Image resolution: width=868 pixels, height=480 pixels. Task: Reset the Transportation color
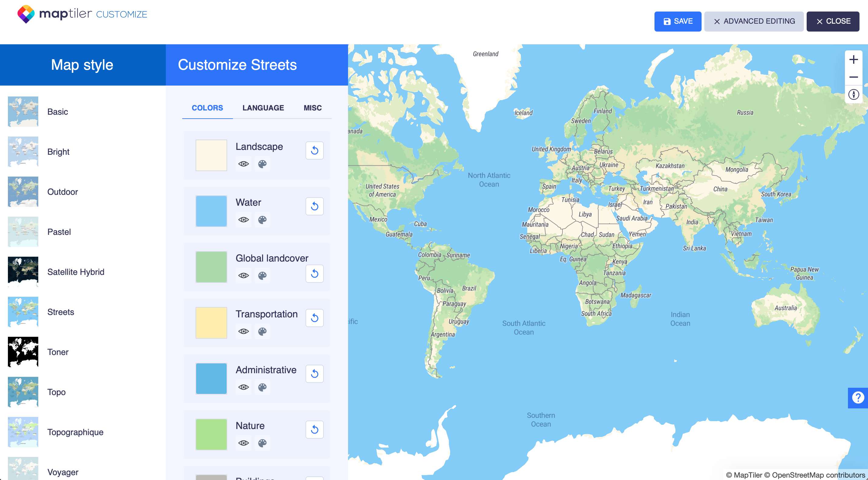click(x=314, y=318)
